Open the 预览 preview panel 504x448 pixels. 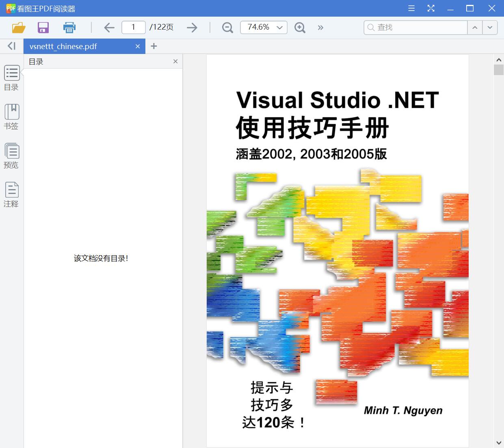[11, 155]
